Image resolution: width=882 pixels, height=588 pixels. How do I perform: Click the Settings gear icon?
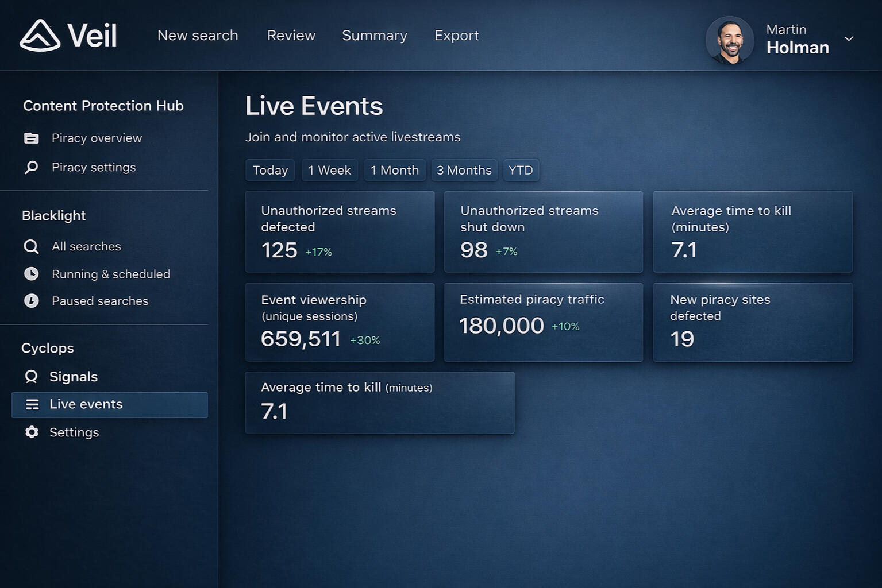[x=32, y=432]
